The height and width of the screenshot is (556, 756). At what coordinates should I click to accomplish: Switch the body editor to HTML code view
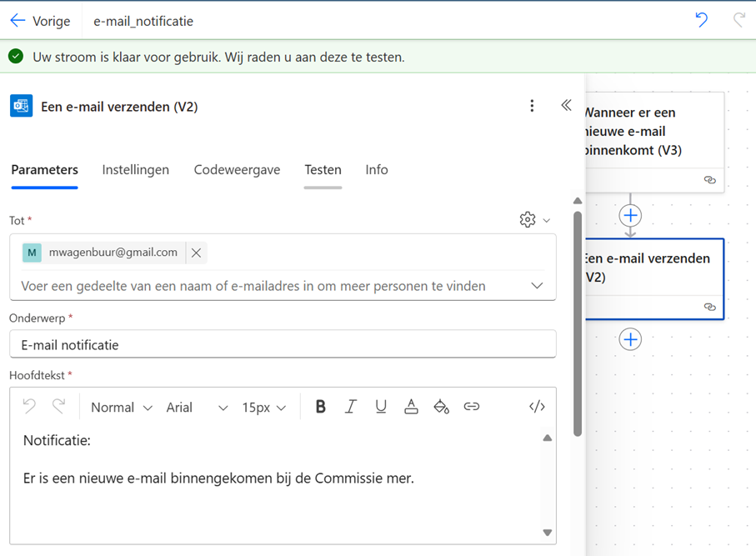(x=537, y=407)
